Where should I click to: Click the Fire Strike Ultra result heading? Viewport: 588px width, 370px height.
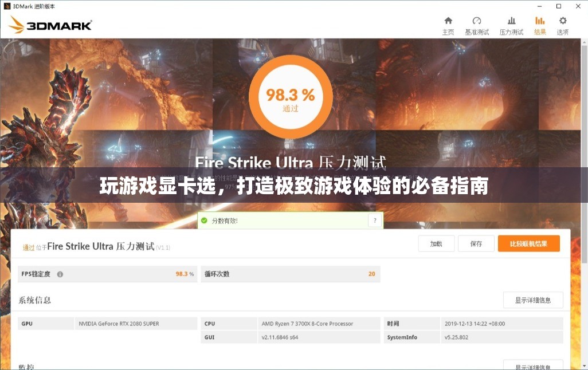[x=100, y=246]
